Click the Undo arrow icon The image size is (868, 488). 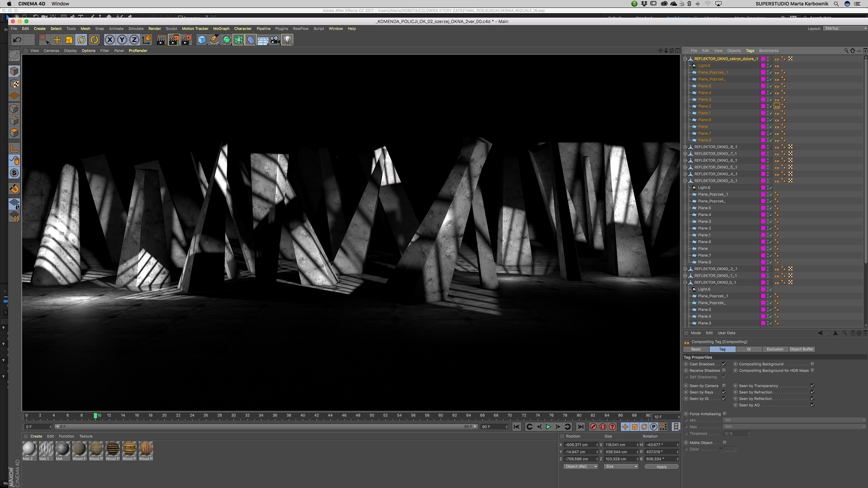coord(17,40)
